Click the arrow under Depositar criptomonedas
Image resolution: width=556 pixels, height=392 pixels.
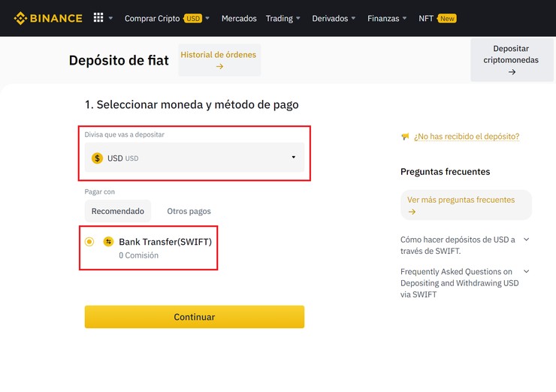[x=512, y=72]
